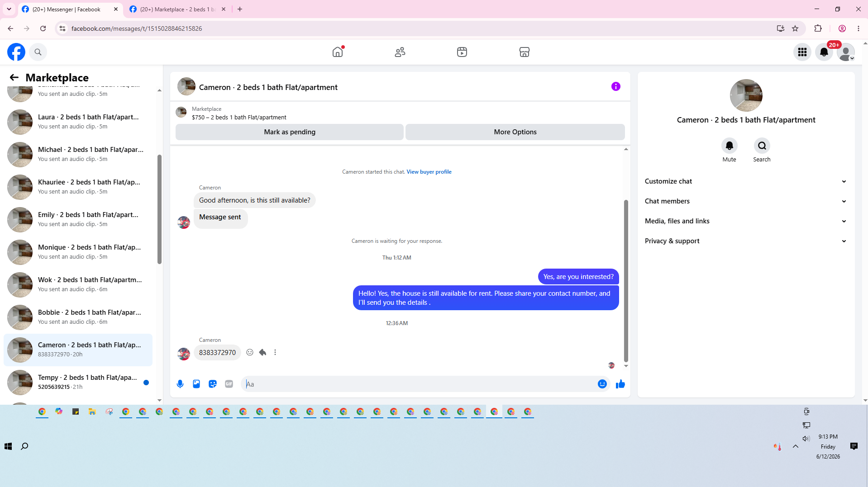This screenshot has width=868, height=487.
Task: Expand Media, files and links section
Action: [x=746, y=221]
